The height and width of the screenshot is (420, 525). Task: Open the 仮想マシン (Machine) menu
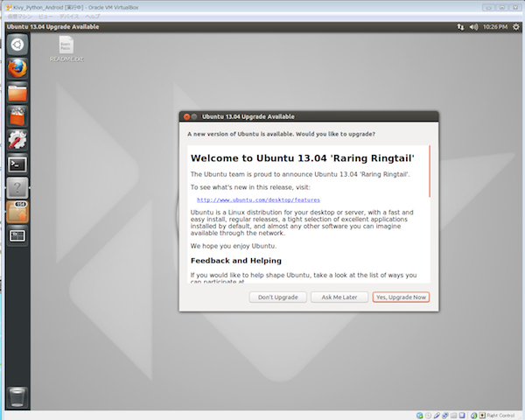tap(19, 17)
